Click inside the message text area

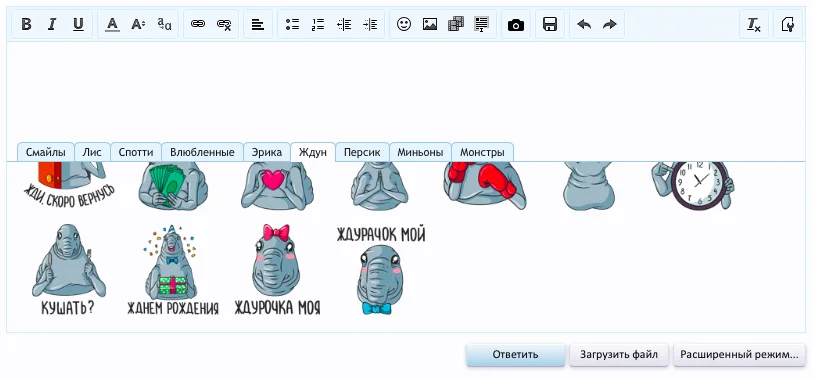click(405, 91)
